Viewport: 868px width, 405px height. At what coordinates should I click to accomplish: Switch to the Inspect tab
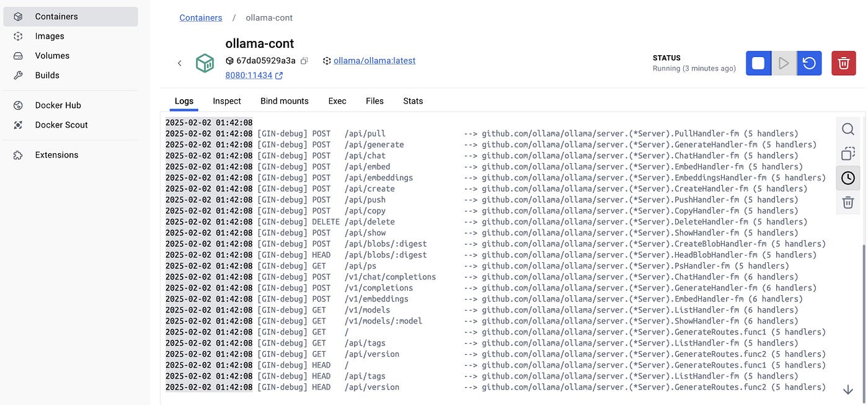coord(227,101)
